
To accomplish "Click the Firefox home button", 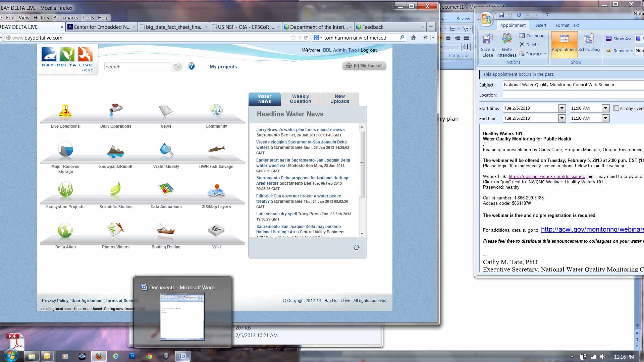I will coord(413,38).
